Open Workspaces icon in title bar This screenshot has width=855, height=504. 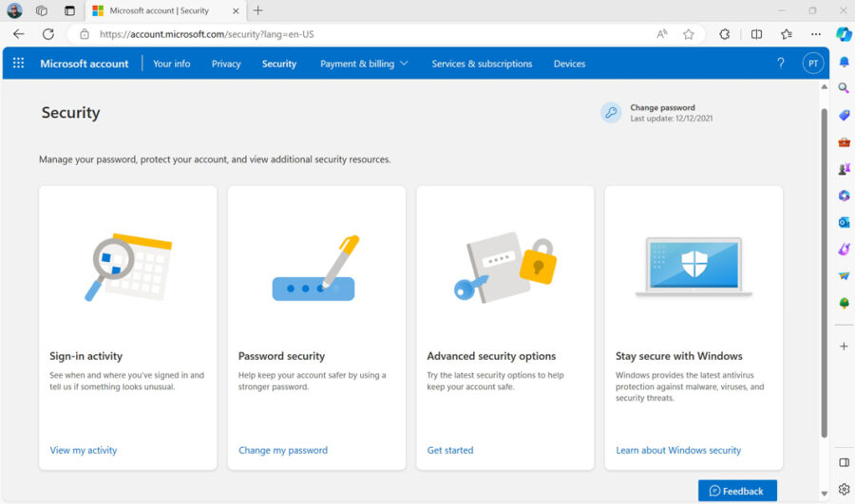coord(42,10)
